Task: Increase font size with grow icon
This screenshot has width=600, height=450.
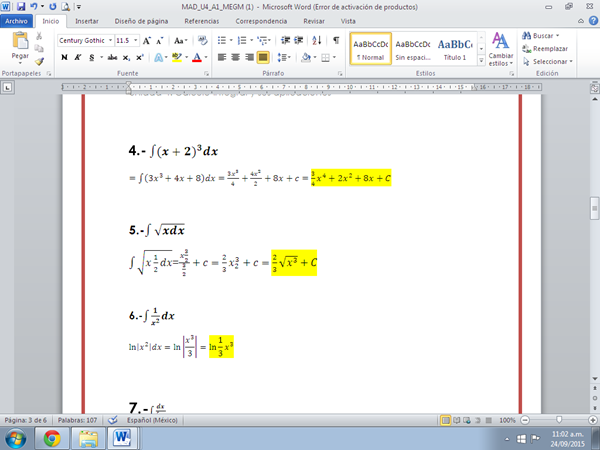Action: (147, 41)
